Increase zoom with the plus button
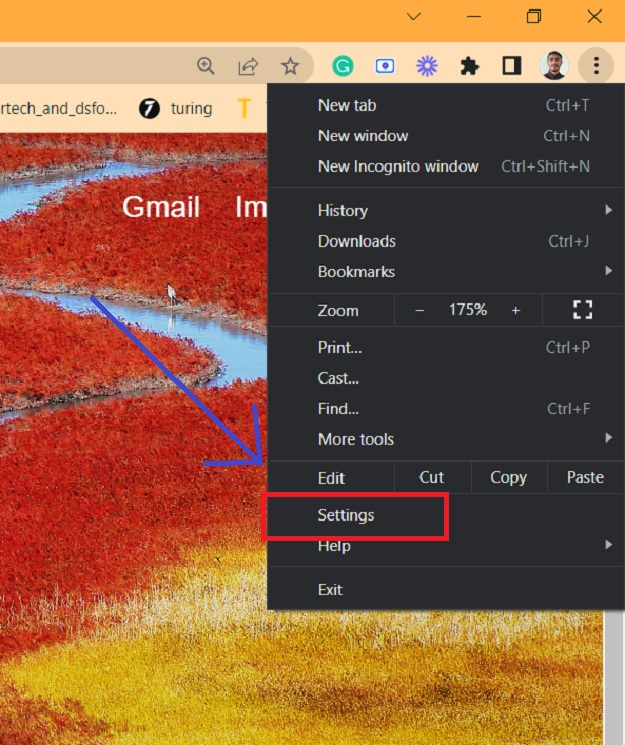Image resolution: width=625 pixels, height=745 pixels. pos(516,310)
